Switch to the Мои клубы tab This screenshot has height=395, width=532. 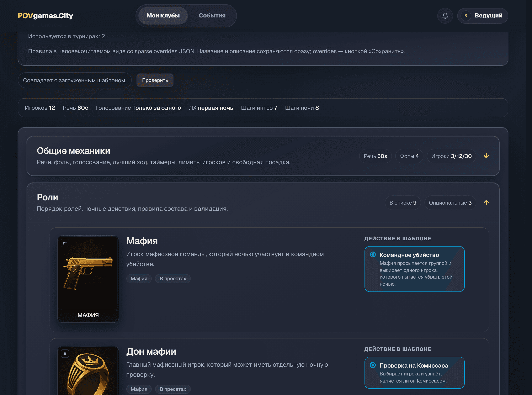(163, 16)
